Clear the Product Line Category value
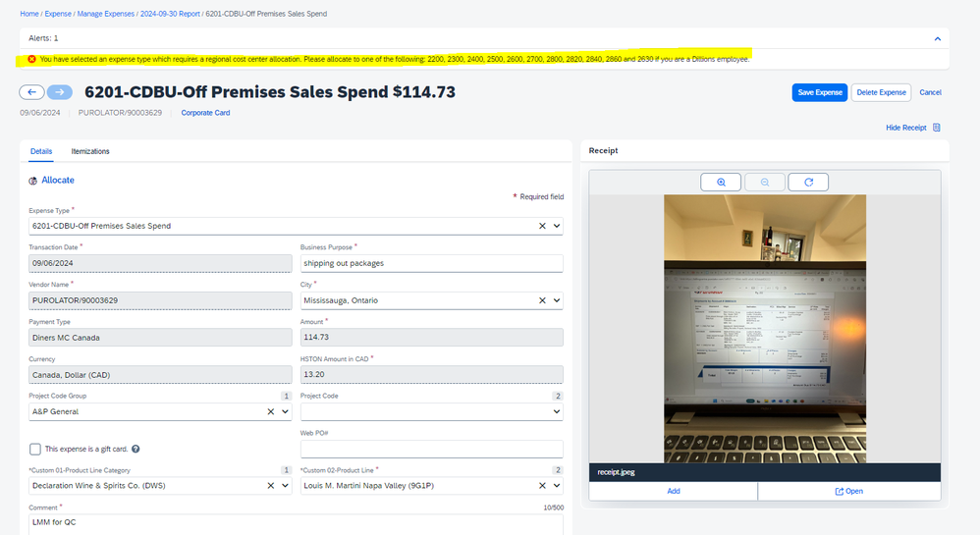980x535 pixels. pyautogui.click(x=271, y=486)
